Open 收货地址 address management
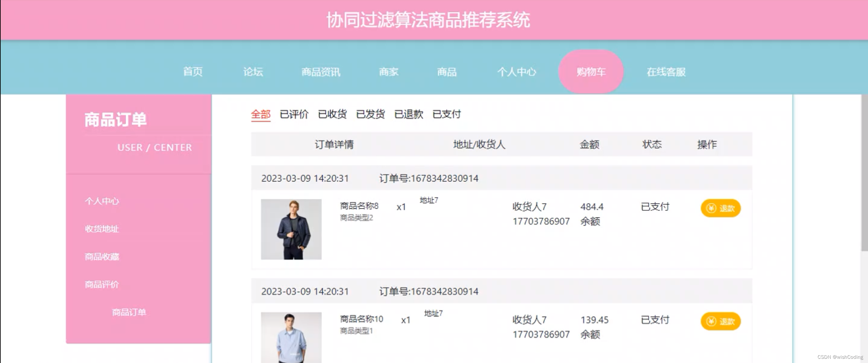868x363 pixels. tap(102, 229)
